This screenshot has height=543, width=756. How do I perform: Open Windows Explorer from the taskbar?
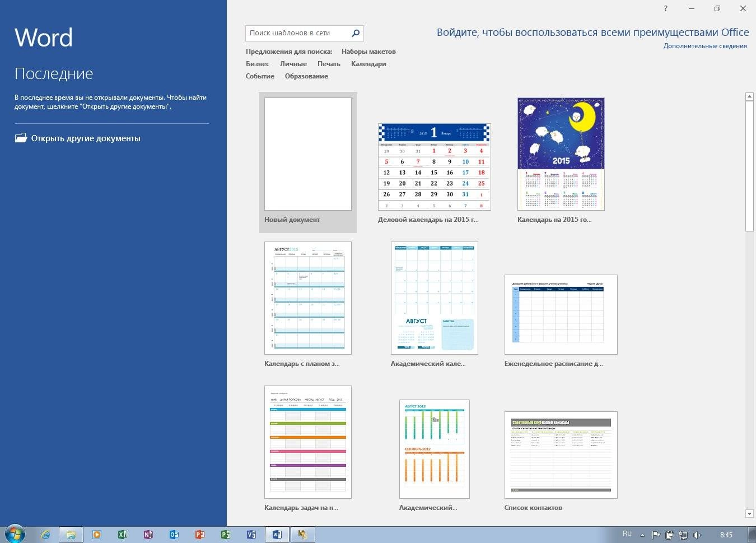(71, 535)
